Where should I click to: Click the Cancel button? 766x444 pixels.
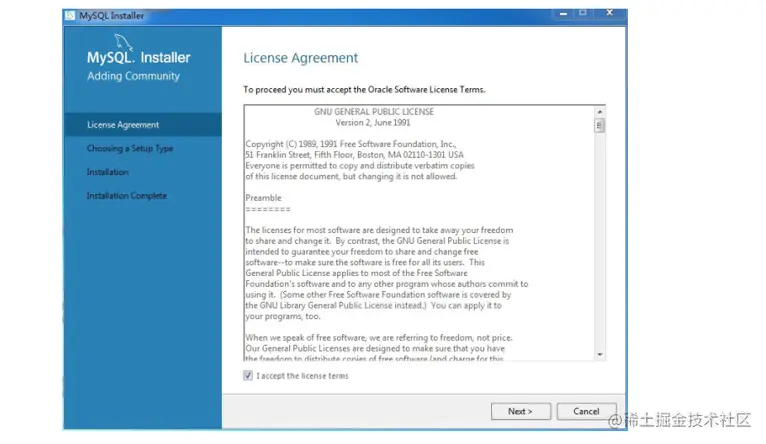[586, 411]
